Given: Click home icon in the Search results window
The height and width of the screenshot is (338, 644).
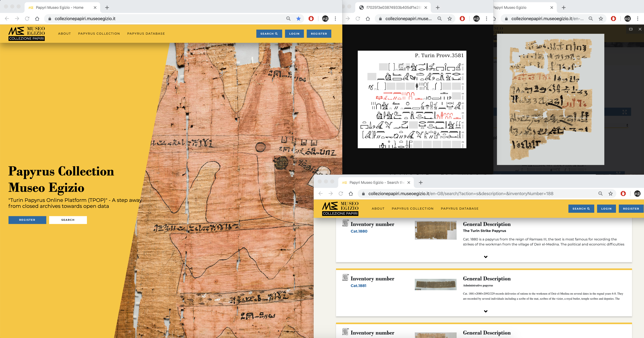Looking at the screenshot, I should pos(351,194).
